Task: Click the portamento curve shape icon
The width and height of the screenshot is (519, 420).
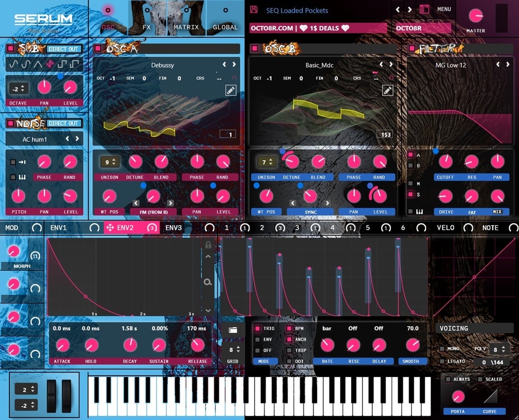Action: tap(490, 396)
